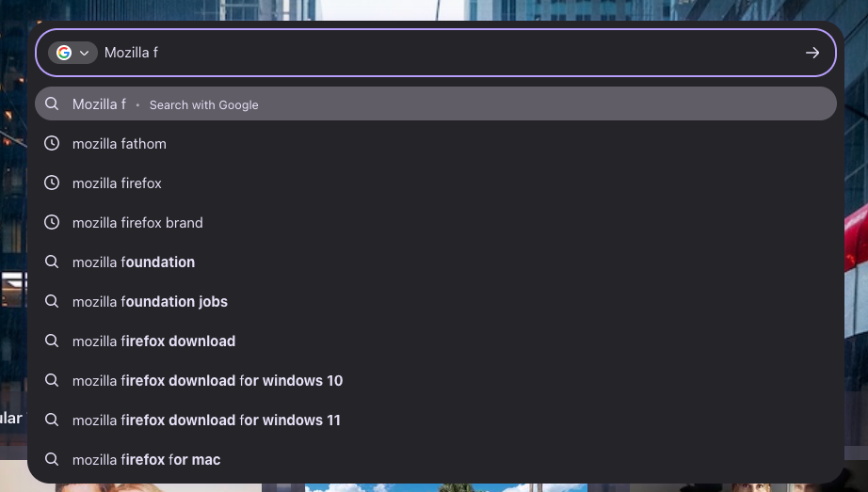868x492 pixels.
Task: Pick "mozilla firefox download for windows 10"
Action: pos(436,380)
